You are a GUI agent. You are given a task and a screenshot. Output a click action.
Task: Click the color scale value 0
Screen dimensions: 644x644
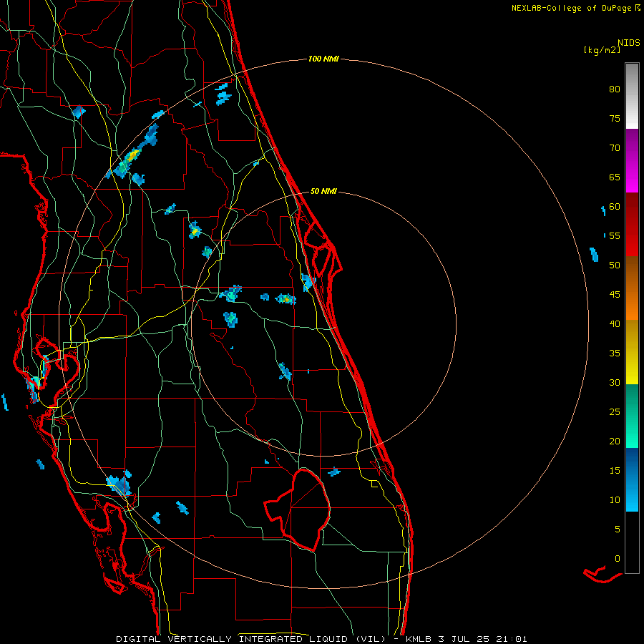(618, 559)
